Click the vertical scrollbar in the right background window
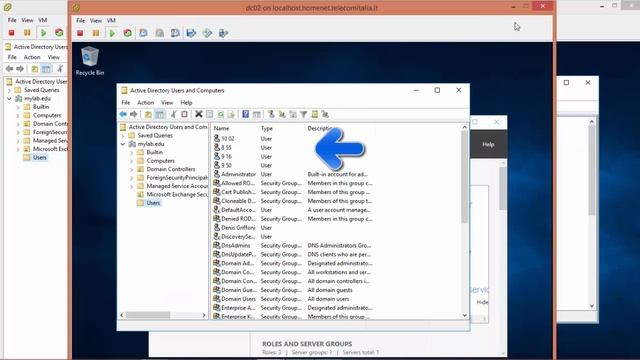Image resolution: width=640 pixels, height=360 pixels. pos(592,170)
